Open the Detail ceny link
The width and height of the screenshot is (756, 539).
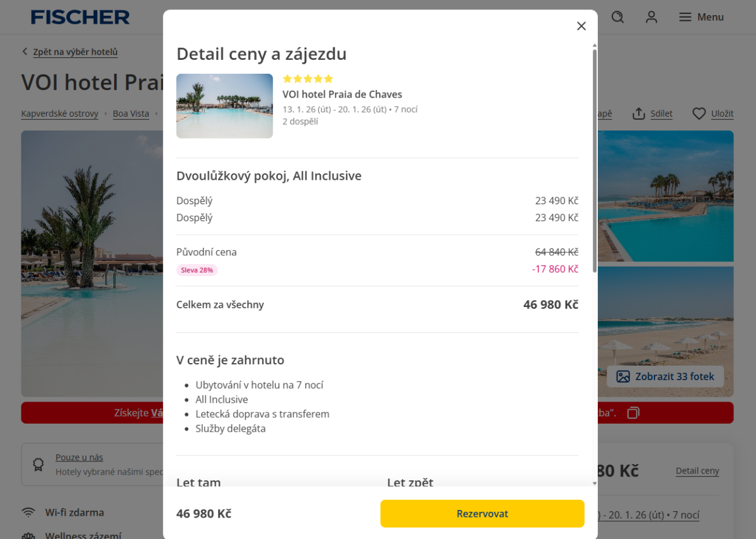pos(697,471)
